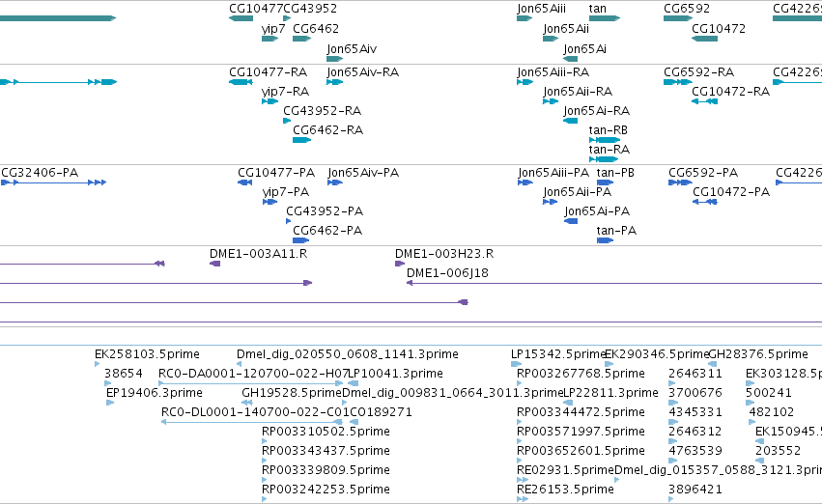Image resolution: width=822 pixels, height=504 pixels.
Task: Select the RP003339809.5prime EST label
Action: click(x=326, y=470)
